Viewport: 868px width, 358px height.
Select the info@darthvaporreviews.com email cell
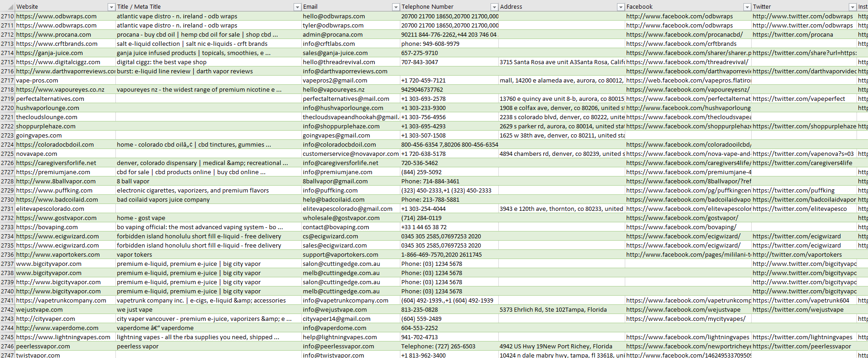click(350, 71)
